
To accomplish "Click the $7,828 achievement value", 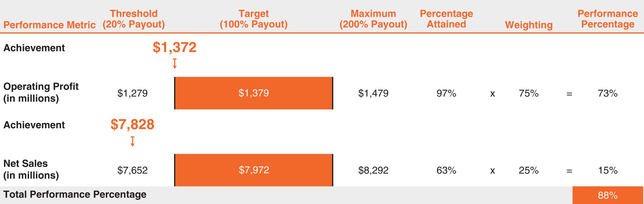I will pos(132,124).
